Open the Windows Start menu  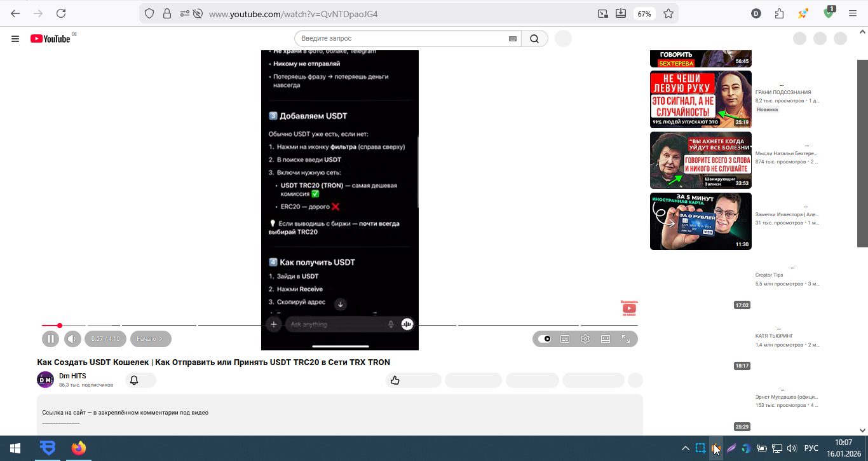pos(15,448)
